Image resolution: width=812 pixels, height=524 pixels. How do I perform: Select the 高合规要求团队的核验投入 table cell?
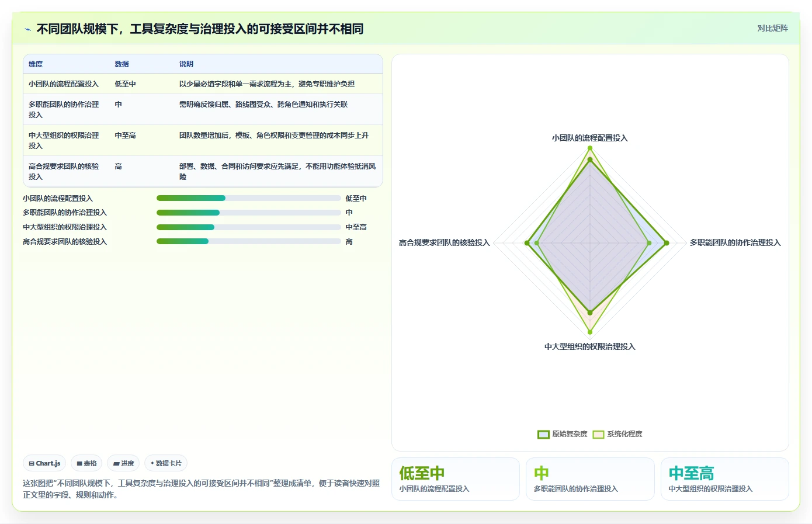(64, 171)
